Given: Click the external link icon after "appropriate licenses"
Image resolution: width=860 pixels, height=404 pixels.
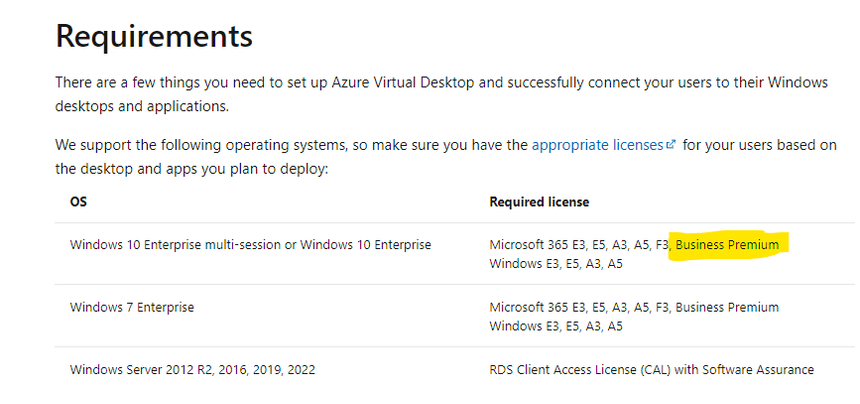Looking at the screenshot, I should pyautogui.click(x=671, y=145).
